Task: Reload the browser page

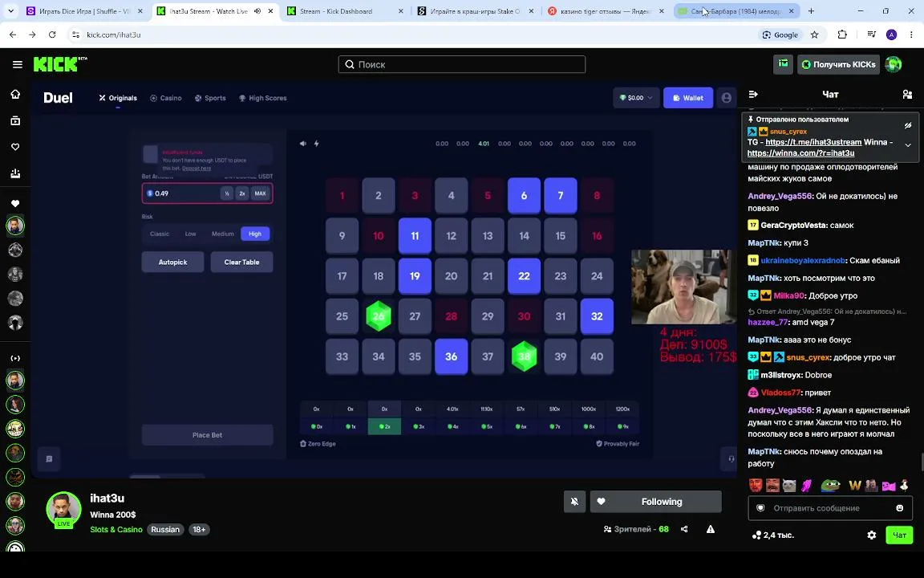Action: (x=52, y=35)
